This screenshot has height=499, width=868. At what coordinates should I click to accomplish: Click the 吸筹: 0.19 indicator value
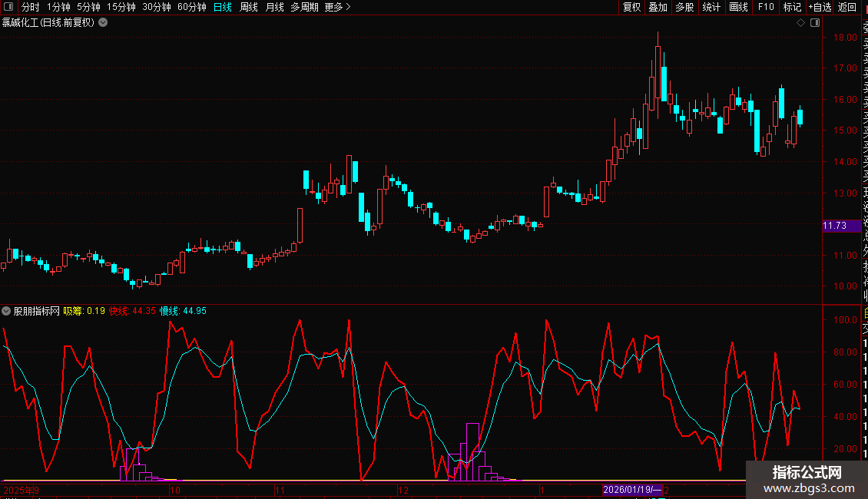point(84,311)
